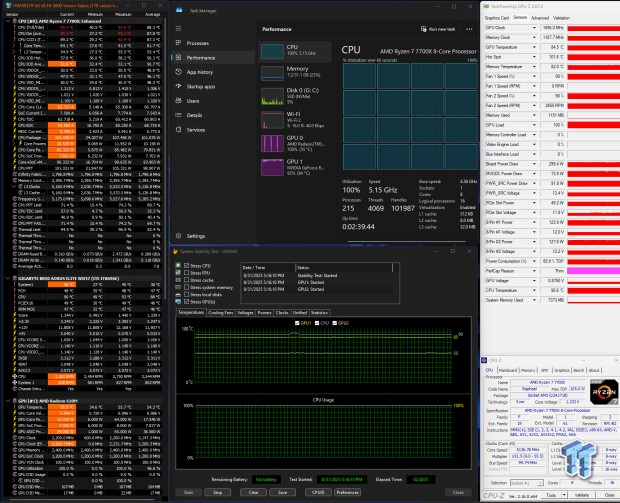Click AIDA64 flame icon in title bar

point(176,252)
